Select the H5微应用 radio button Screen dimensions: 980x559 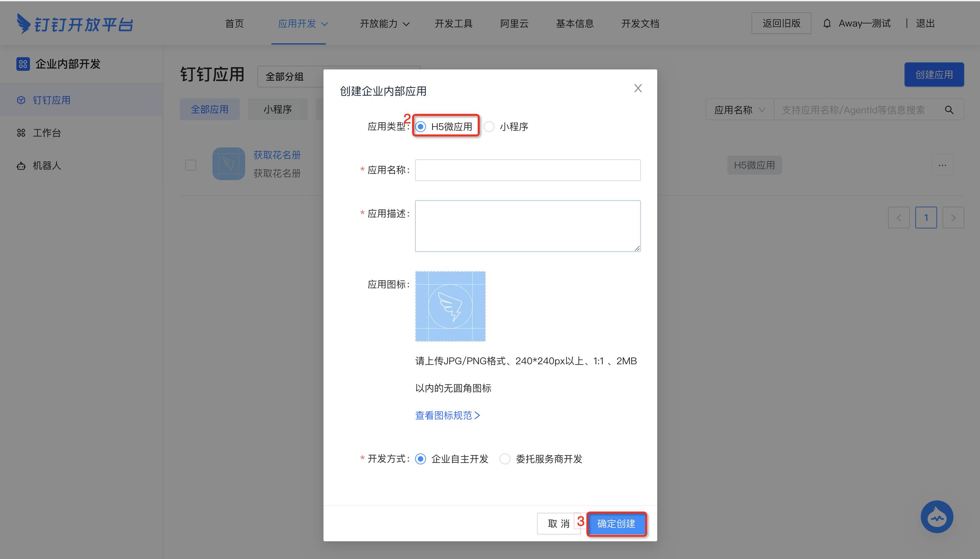(x=421, y=127)
